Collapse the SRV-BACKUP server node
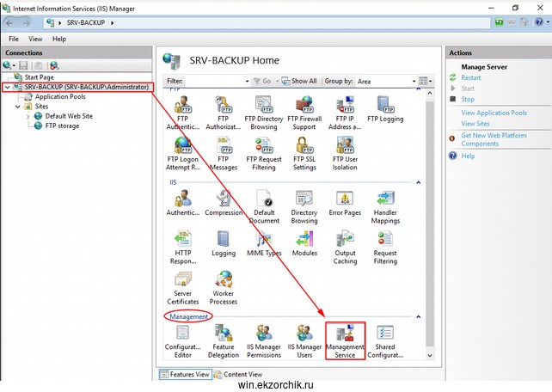Viewport: 552px width, 392px height. click(8, 87)
